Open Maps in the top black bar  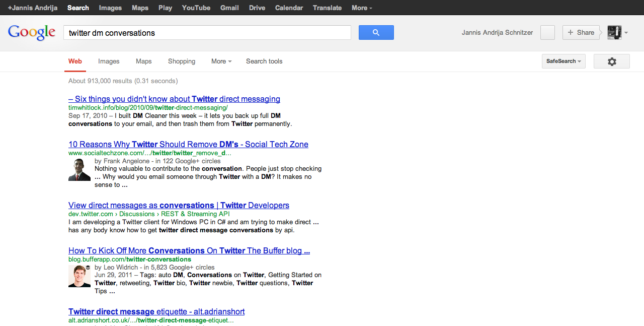tap(140, 8)
